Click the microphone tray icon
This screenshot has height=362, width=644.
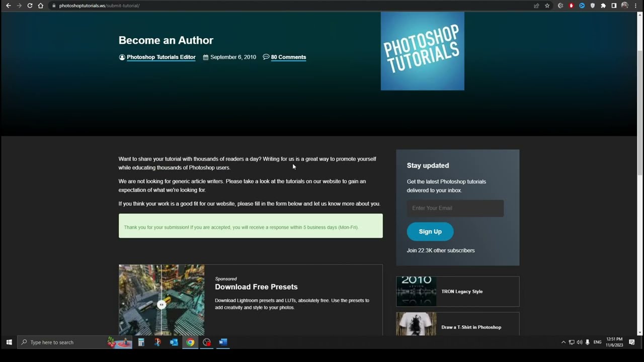point(588,342)
